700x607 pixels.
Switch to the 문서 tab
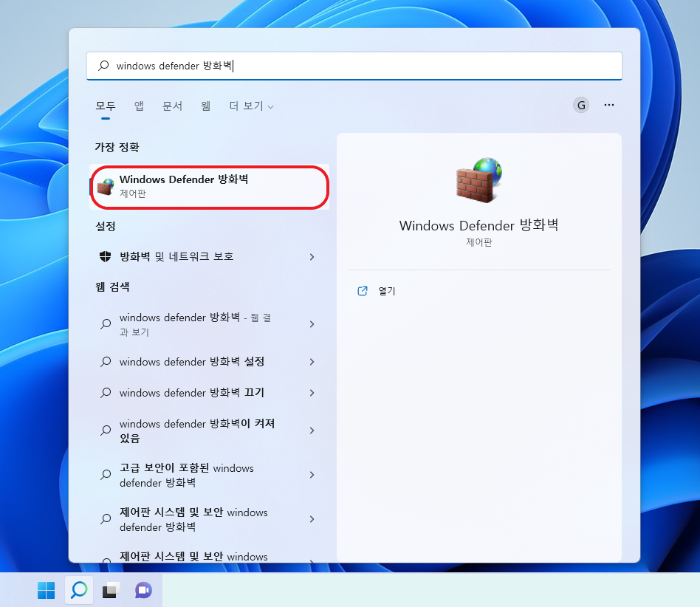pos(172,106)
